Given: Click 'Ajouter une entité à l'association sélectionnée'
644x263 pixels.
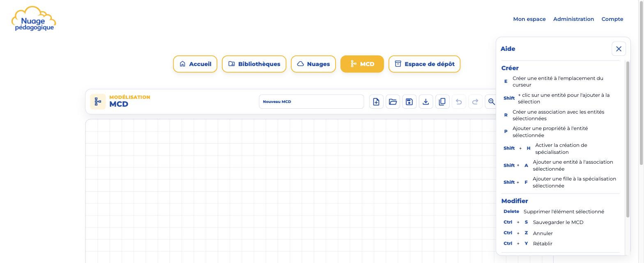Looking at the screenshot, I should tap(573, 165).
